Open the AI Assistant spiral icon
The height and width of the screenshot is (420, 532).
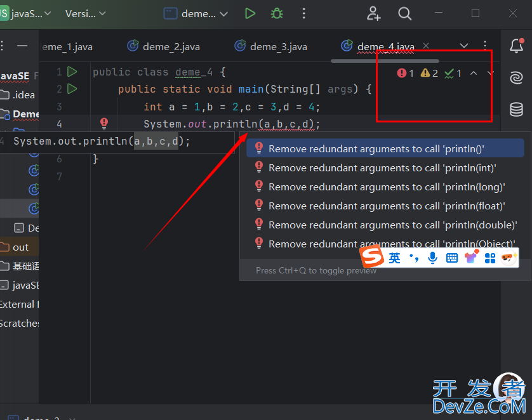point(516,77)
